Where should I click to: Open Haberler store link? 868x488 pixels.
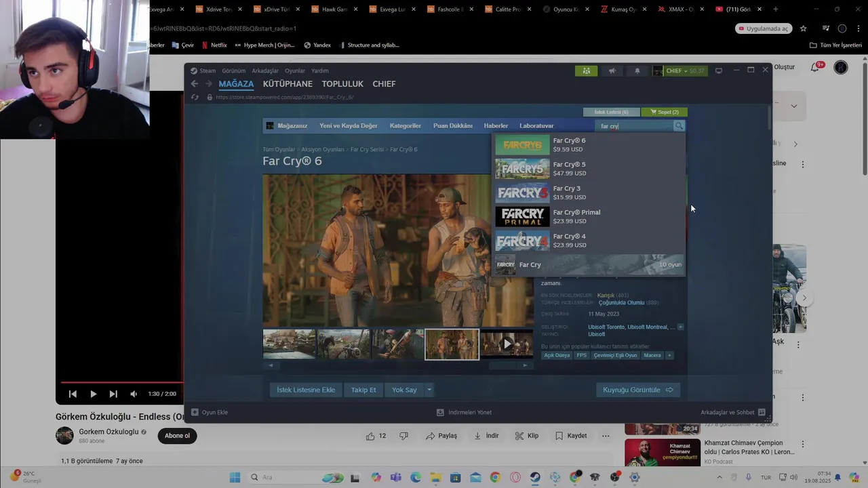pos(496,125)
